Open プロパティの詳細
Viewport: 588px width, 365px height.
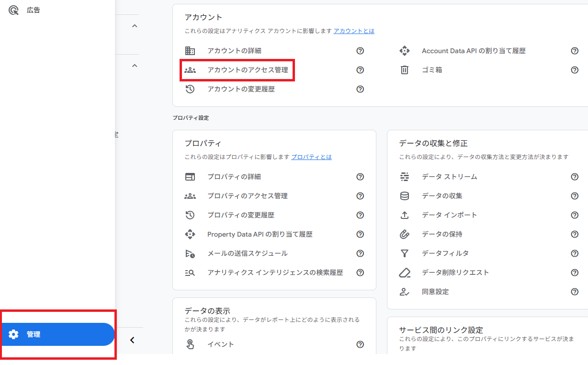click(234, 177)
